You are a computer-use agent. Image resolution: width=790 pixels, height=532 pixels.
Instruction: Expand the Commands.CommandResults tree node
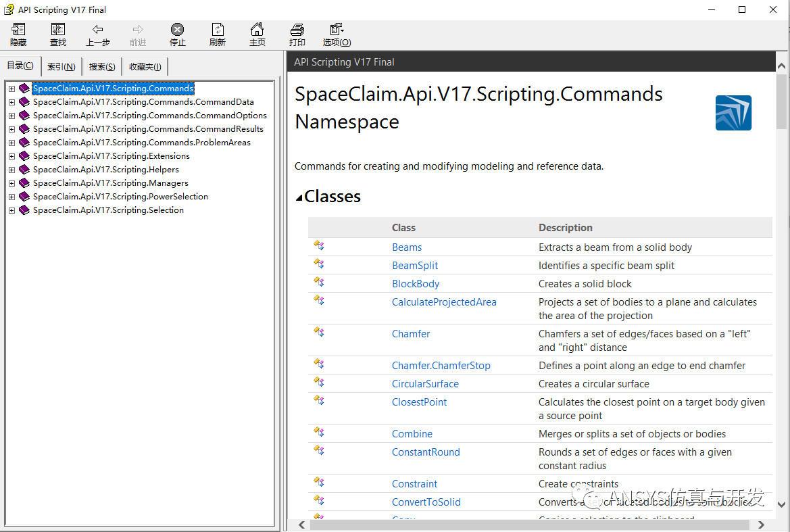click(11, 130)
